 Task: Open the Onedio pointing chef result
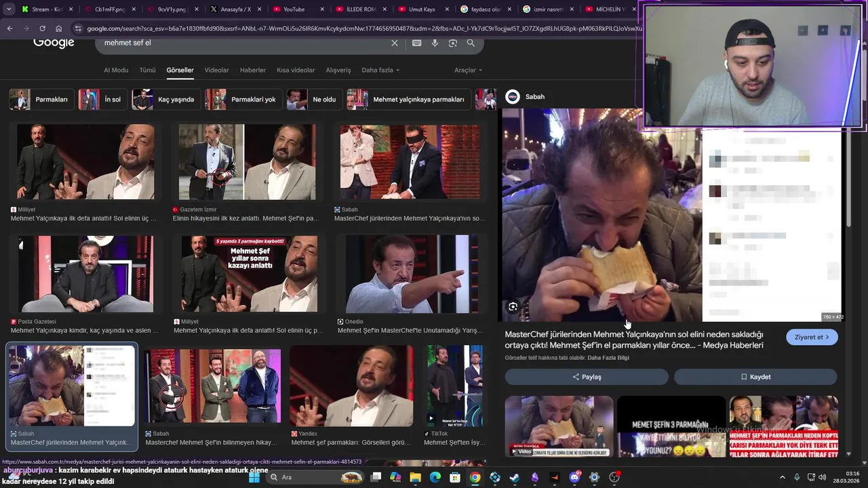click(x=412, y=274)
